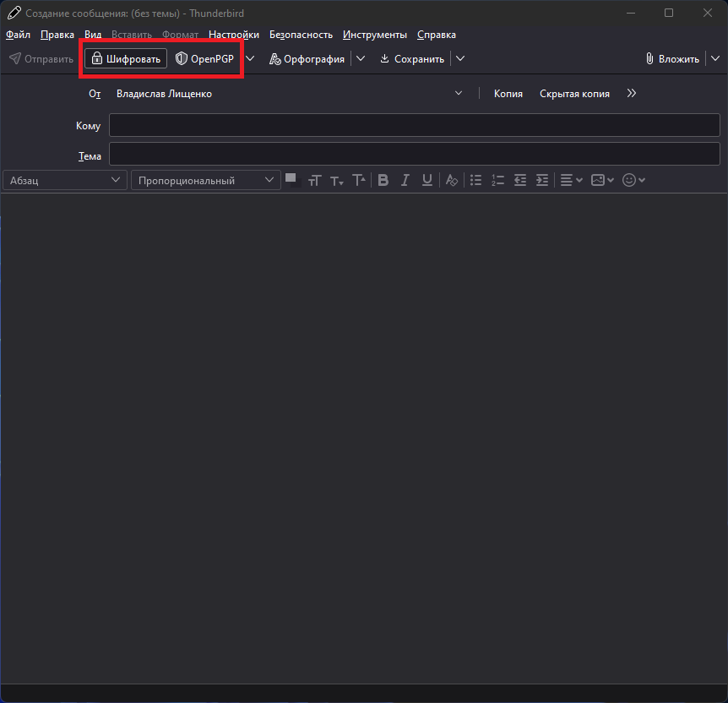Add a Скрытая копия recipient field

[x=574, y=94]
